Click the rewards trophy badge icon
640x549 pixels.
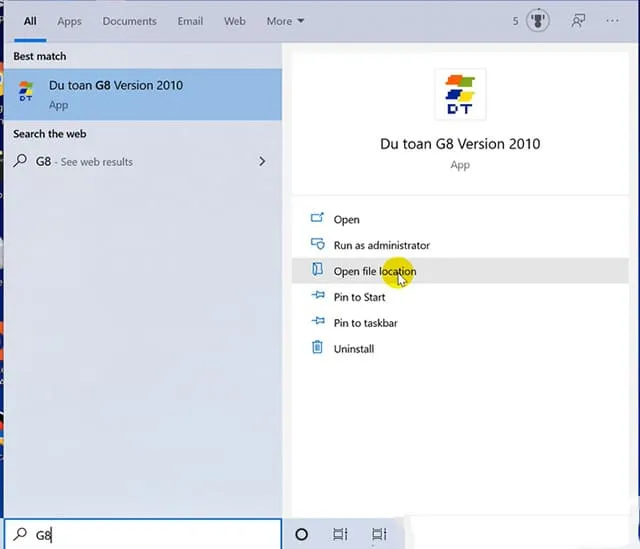point(538,20)
